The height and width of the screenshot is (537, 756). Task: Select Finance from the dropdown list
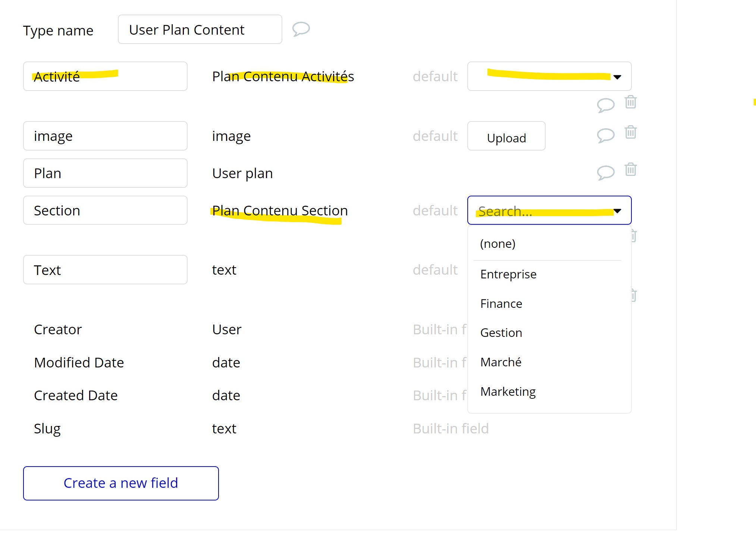[501, 304]
